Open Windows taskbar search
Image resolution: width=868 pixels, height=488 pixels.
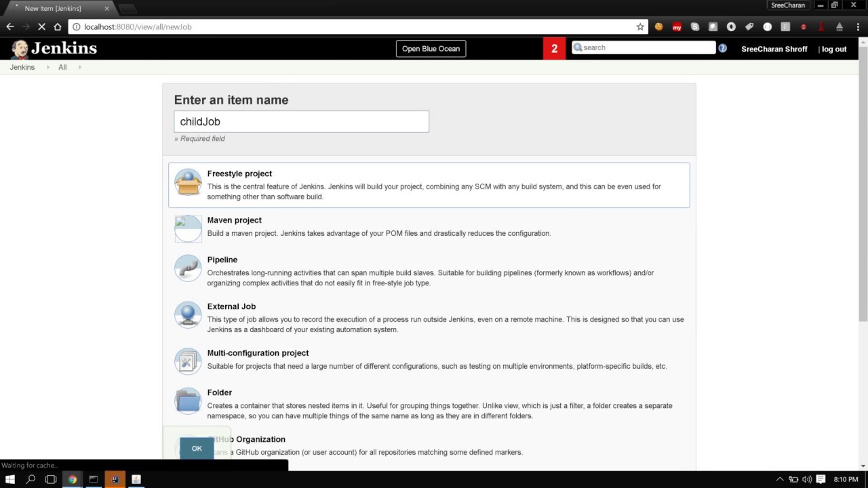point(31,479)
